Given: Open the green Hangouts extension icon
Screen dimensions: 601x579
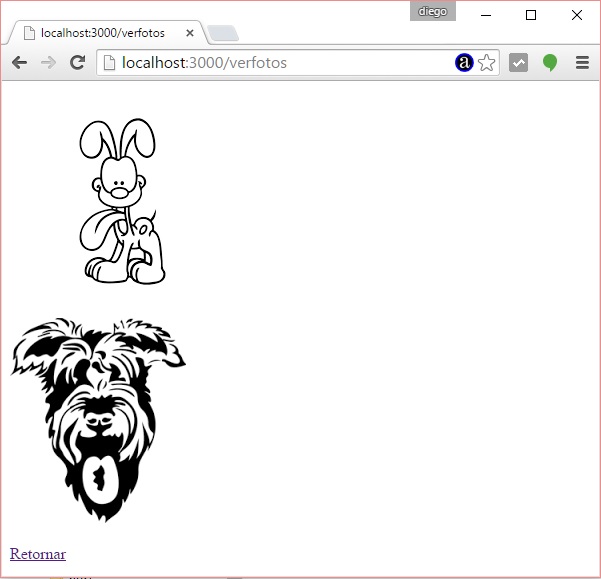Looking at the screenshot, I should [x=550, y=63].
